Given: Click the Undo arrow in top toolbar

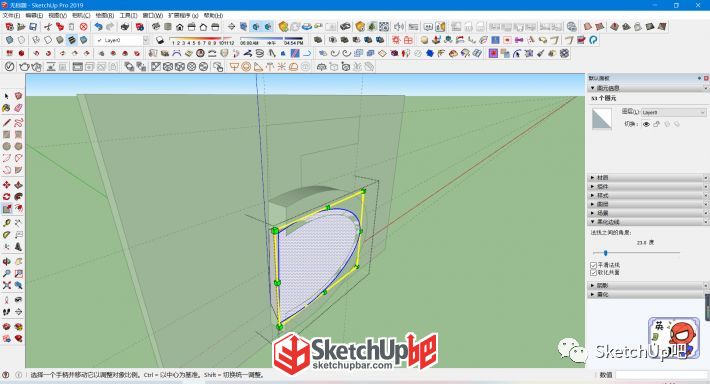Looking at the screenshot, I should [x=98, y=27].
